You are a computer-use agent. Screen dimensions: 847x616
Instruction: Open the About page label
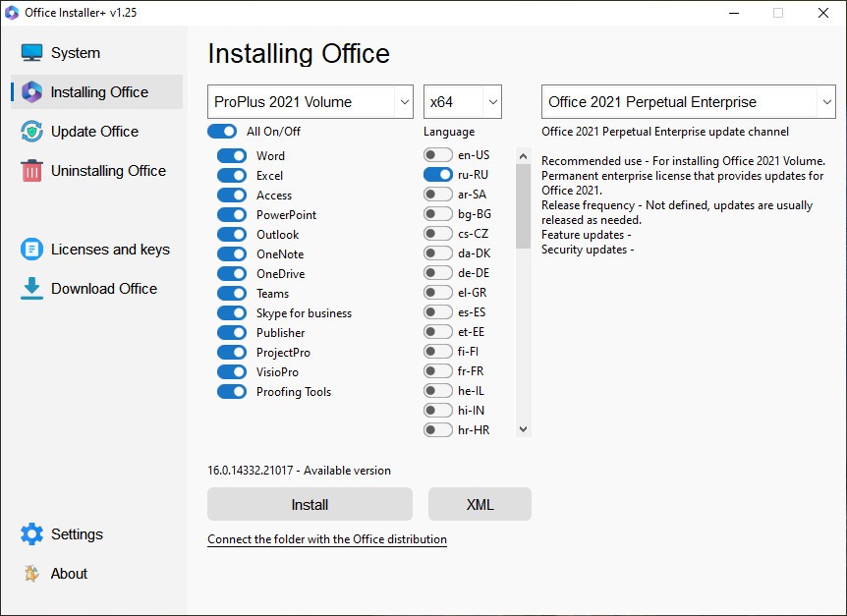pyautogui.click(x=69, y=574)
